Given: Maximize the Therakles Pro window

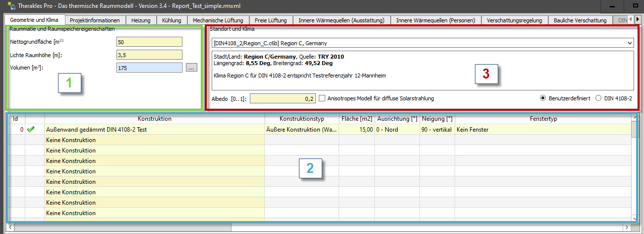Looking at the screenshot, I should click(635, 5).
